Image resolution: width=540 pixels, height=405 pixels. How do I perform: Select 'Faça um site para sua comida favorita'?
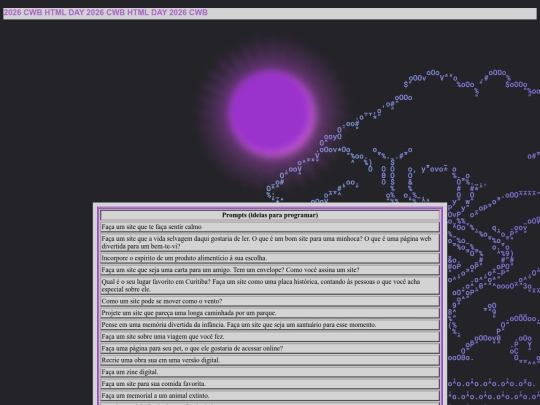click(270, 384)
